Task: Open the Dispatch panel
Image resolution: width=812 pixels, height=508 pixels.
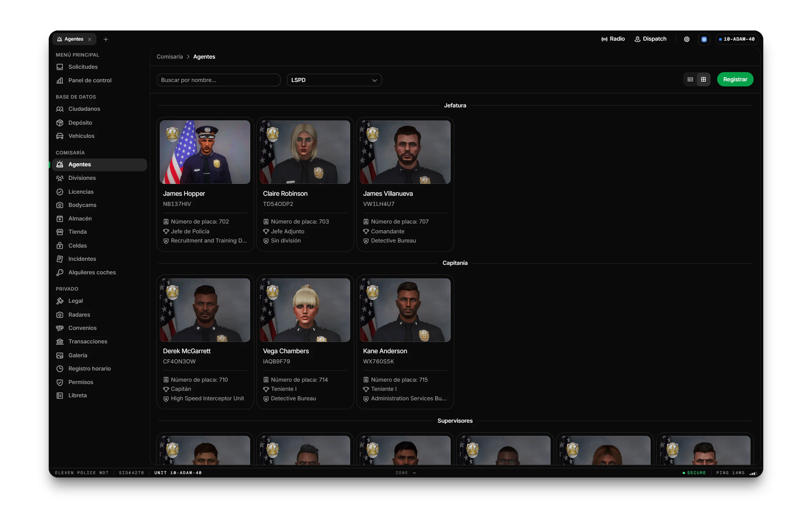Action: click(x=650, y=39)
